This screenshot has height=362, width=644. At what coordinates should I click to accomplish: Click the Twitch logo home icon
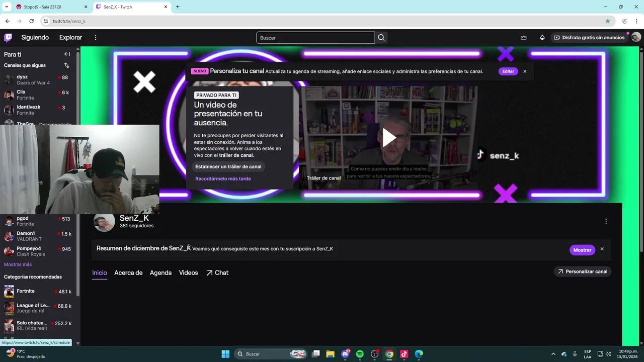click(8, 38)
